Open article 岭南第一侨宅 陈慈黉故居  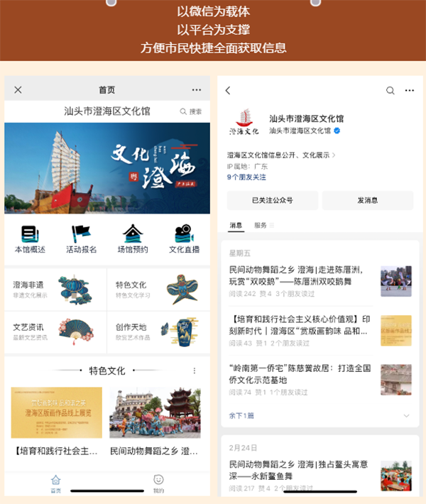point(300,374)
